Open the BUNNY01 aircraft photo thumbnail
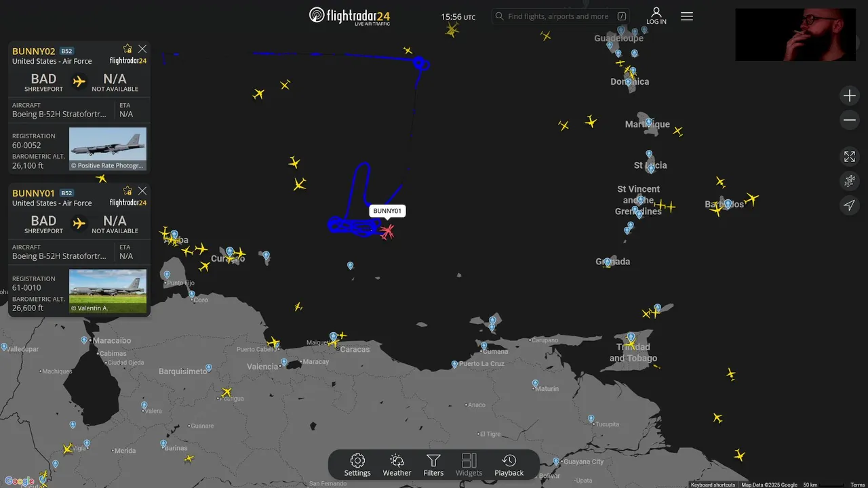This screenshot has width=868, height=488. point(108,291)
